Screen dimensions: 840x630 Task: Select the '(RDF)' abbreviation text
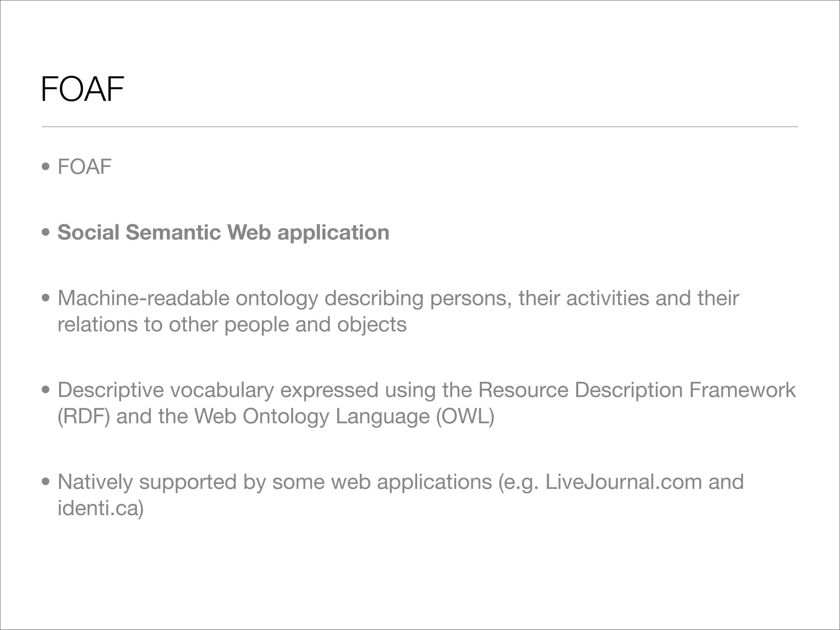[x=84, y=416]
